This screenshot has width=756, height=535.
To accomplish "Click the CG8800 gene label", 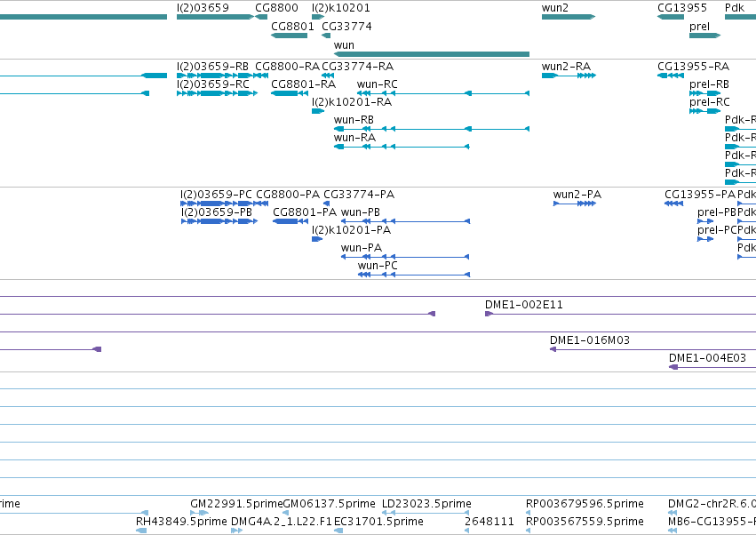I will [276, 8].
